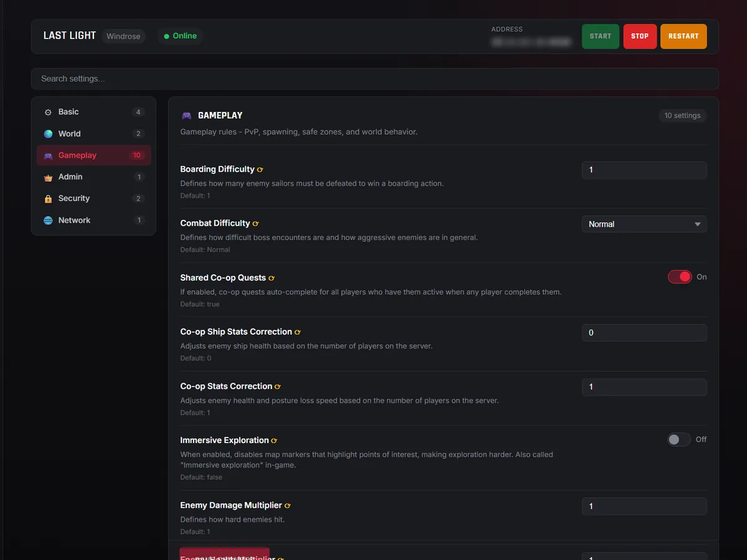This screenshot has width=747, height=560.
Task: Click the crown icon beside Admin
Action: pyautogui.click(x=48, y=177)
